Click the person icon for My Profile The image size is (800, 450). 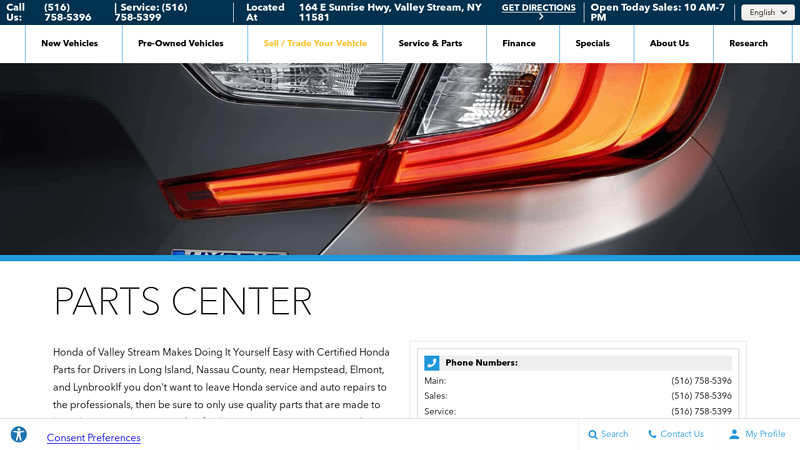click(x=734, y=434)
